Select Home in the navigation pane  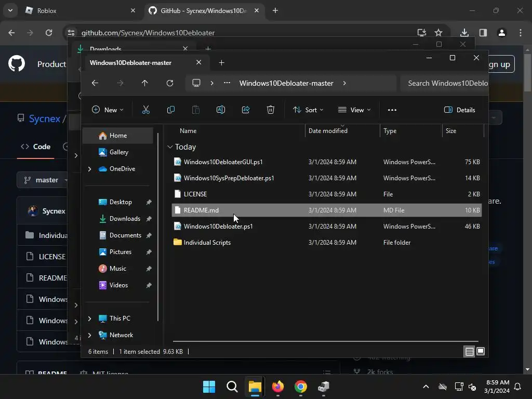[x=118, y=136]
